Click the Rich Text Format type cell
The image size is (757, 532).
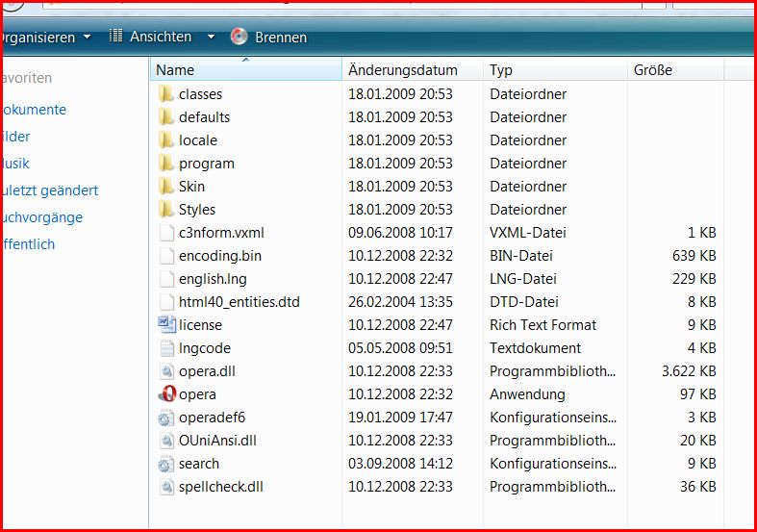pos(543,325)
